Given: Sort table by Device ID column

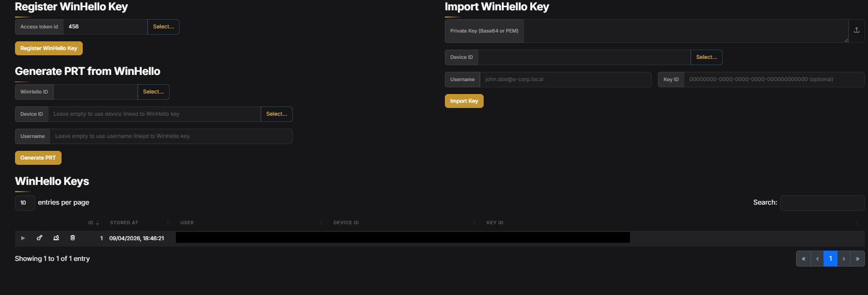Looking at the screenshot, I should coord(403,223).
